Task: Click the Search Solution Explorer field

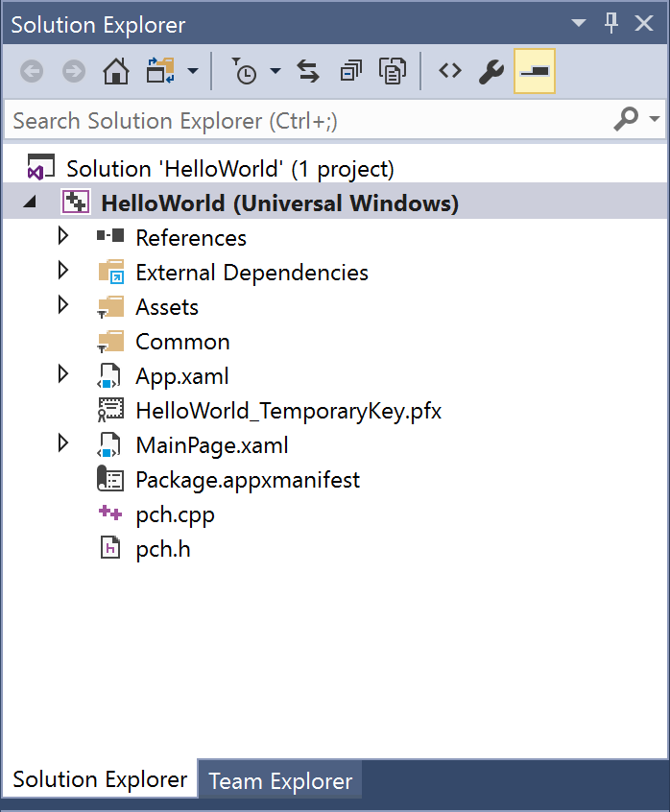Action: (x=307, y=121)
